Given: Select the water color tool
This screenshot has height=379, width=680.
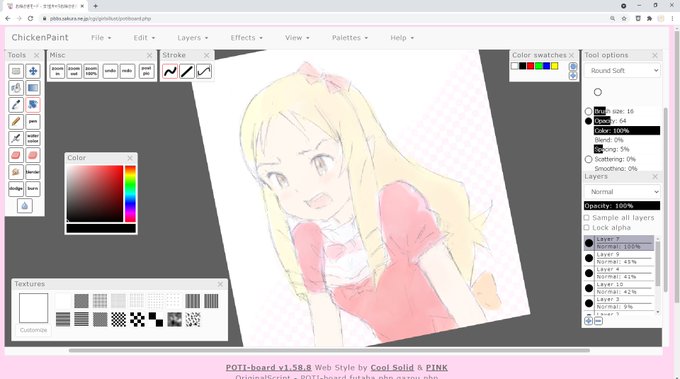Looking at the screenshot, I should (x=33, y=138).
